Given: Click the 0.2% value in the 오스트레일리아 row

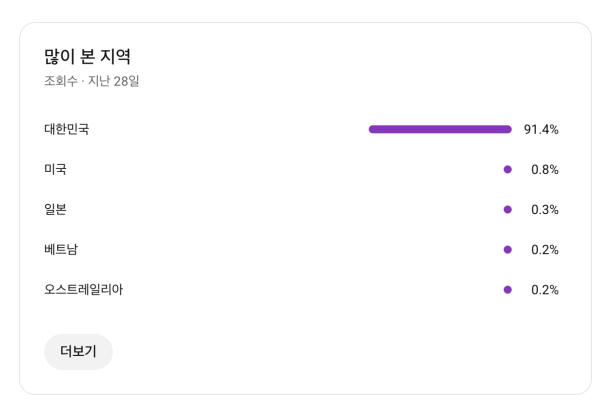Looking at the screenshot, I should pos(545,289).
